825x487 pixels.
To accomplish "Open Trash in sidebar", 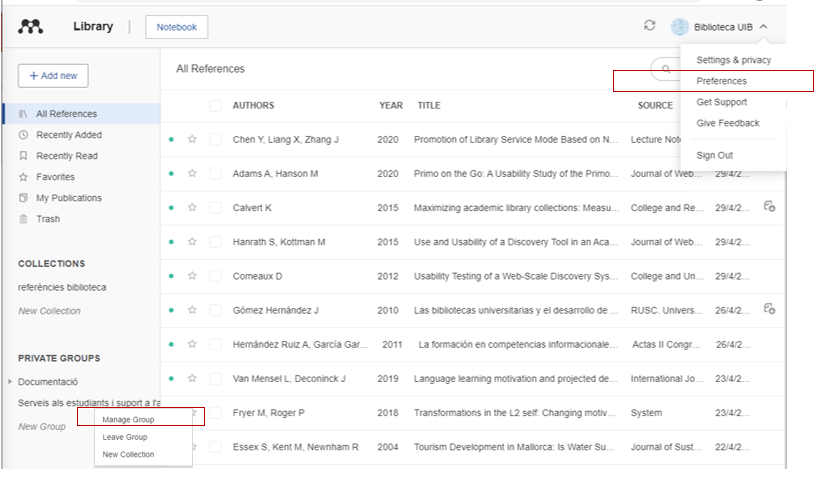I will coord(48,219).
